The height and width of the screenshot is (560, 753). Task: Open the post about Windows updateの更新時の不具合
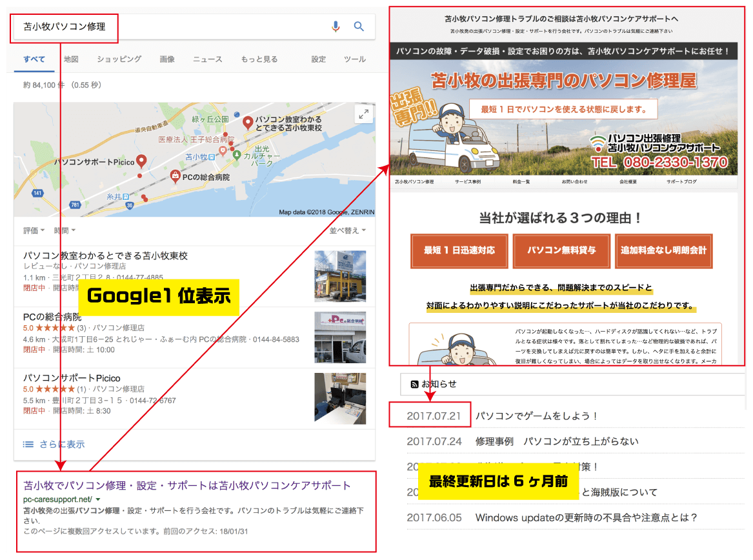(x=587, y=517)
